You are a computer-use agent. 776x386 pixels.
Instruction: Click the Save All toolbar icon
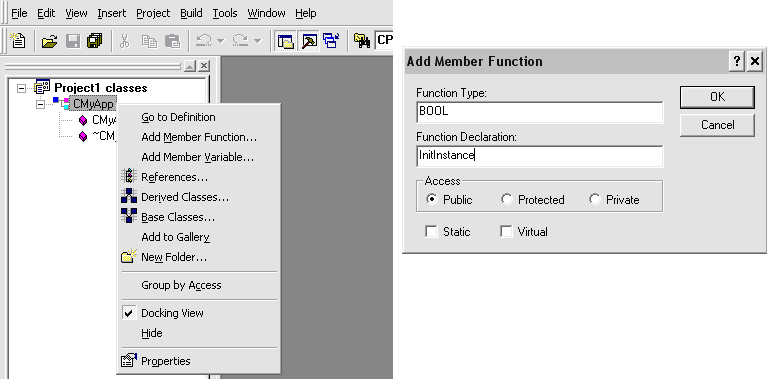95,41
